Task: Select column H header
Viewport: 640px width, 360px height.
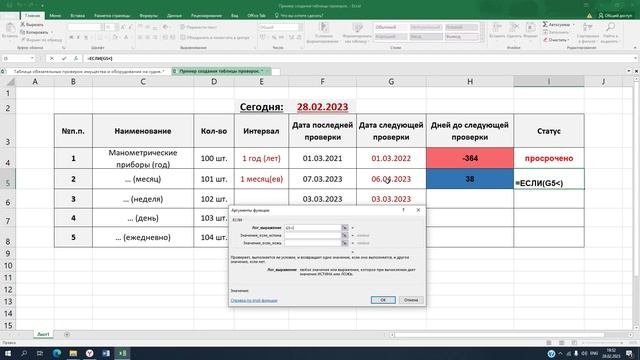Action: (x=470, y=82)
